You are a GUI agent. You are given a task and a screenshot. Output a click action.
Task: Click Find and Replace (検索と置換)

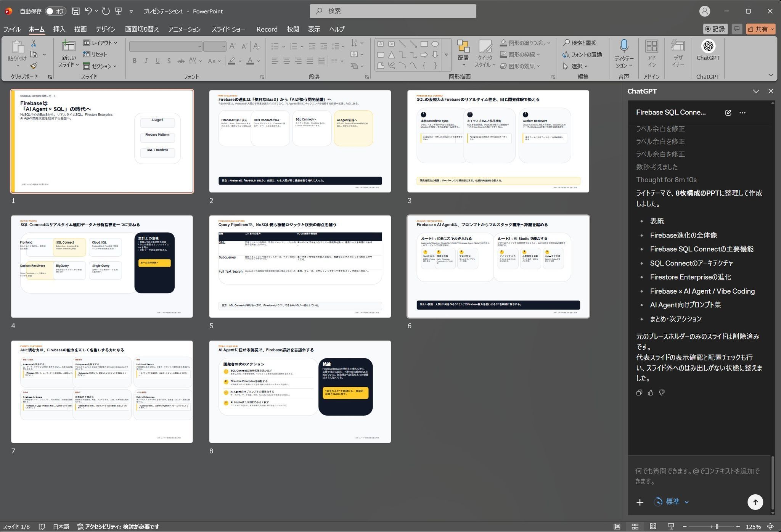(580, 43)
